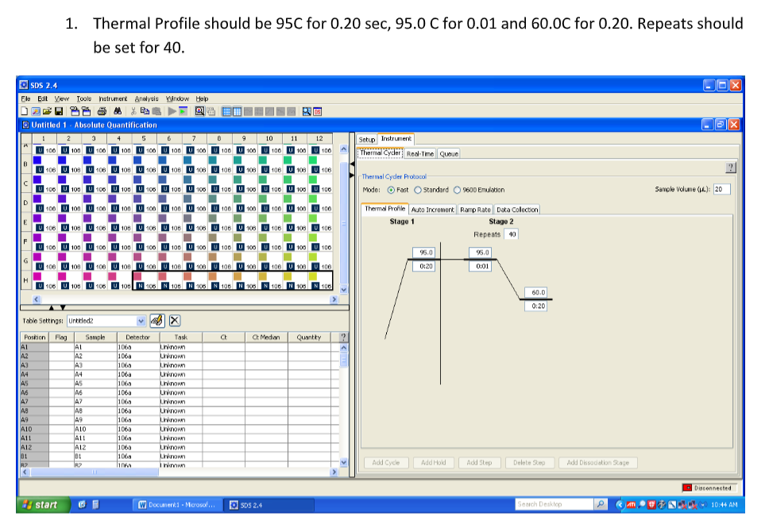Open the Queue tab
Screen dimensions: 769x532
tap(449, 154)
